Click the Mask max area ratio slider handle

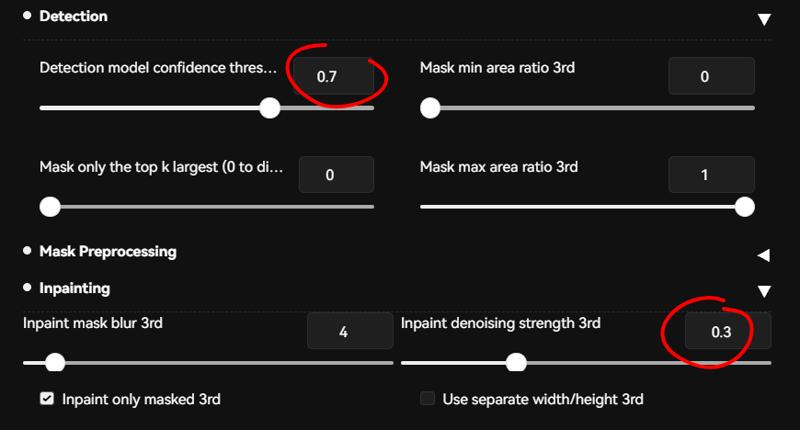744,207
